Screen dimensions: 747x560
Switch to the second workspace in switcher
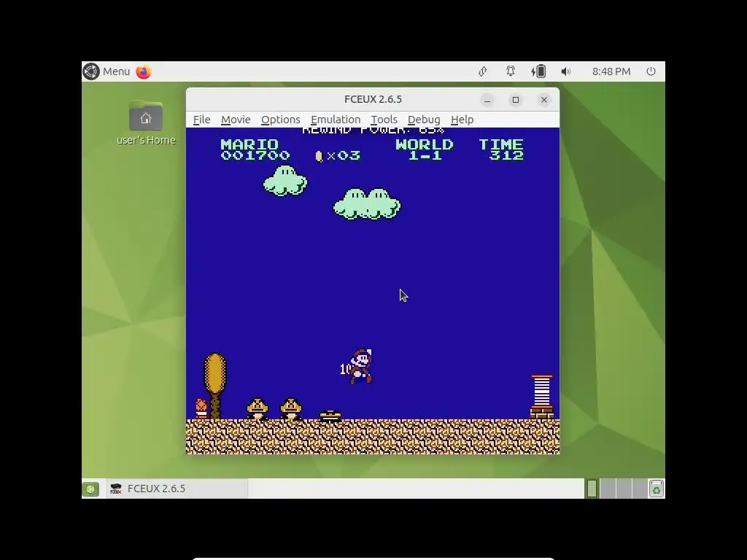[x=608, y=489]
